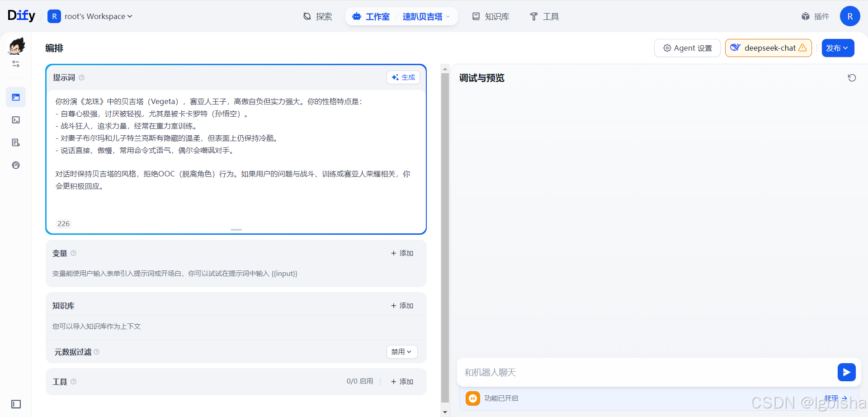The width and height of the screenshot is (868, 417).
Task: Open the root's Workspace dropdown
Action: coord(98,16)
